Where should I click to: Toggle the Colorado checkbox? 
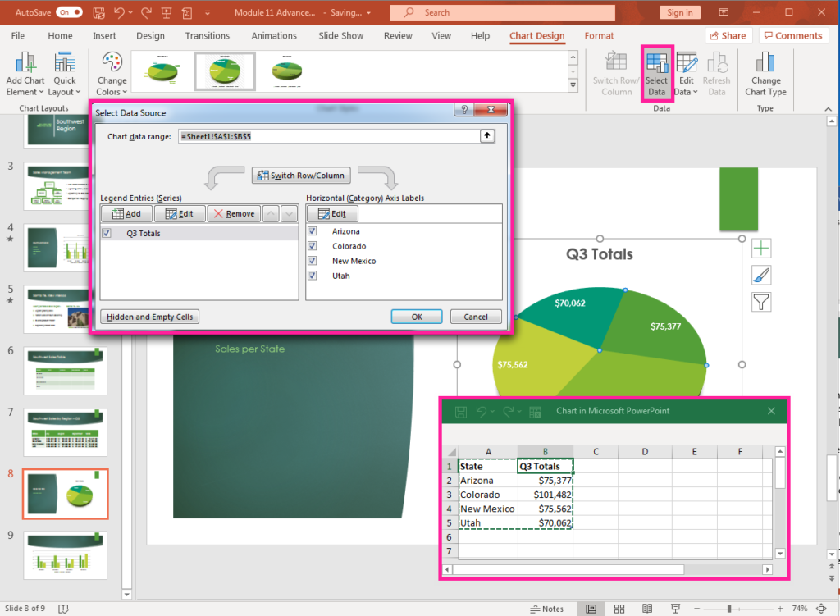tap(312, 246)
